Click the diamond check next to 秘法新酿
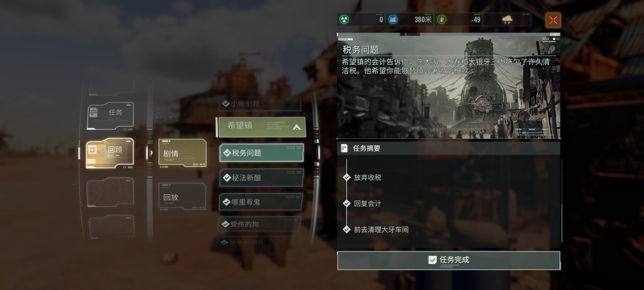Image resolution: width=644 pixels, height=290 pixels. 227,178
